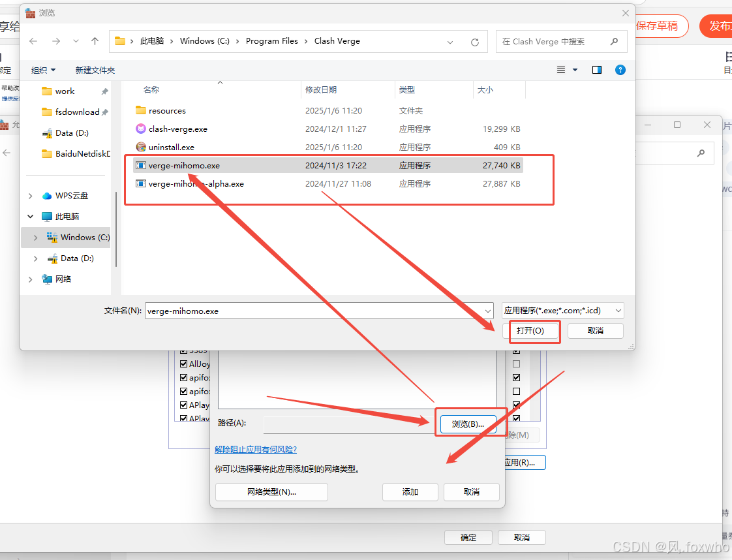Expand the WPS云盘 tree node
This screenshot has width=732, height=560.
point(31,196)
